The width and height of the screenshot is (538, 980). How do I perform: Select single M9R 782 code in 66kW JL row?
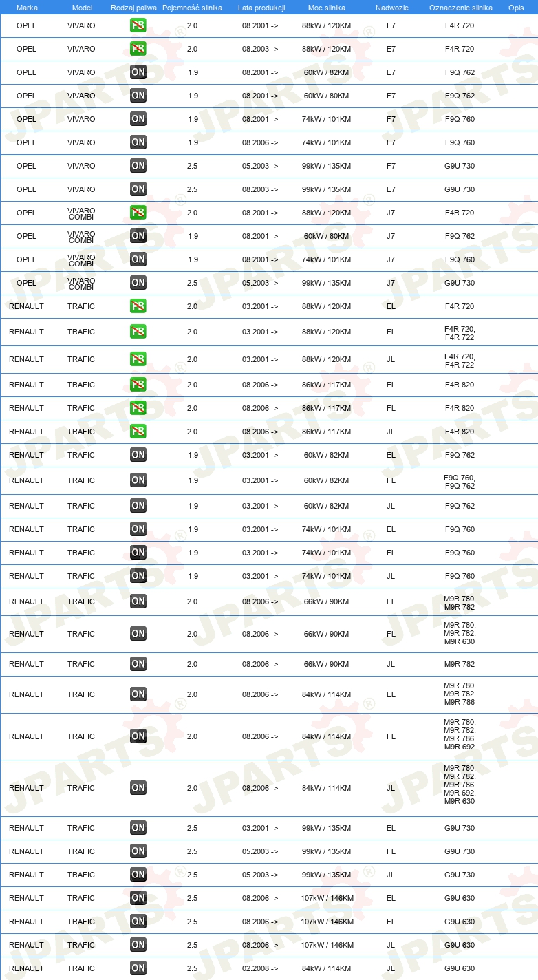click(460, 664)
